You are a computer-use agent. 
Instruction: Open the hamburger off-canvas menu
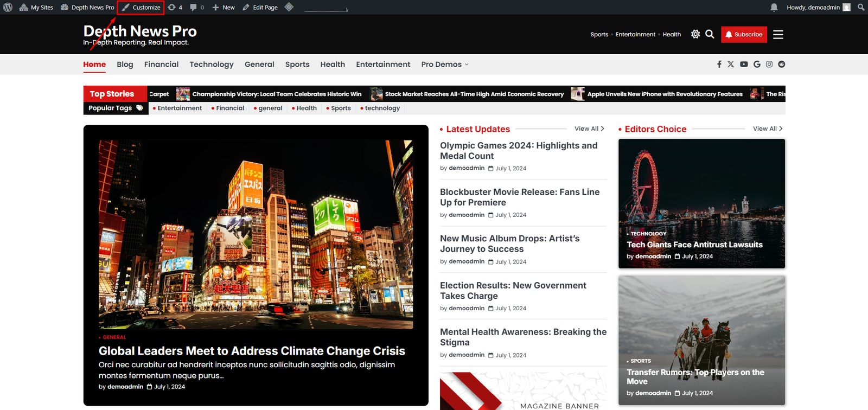coord(778,34)
